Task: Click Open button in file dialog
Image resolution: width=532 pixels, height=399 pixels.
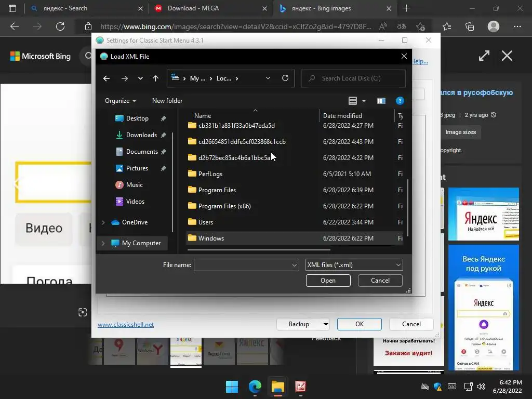Action: (328, 281)
